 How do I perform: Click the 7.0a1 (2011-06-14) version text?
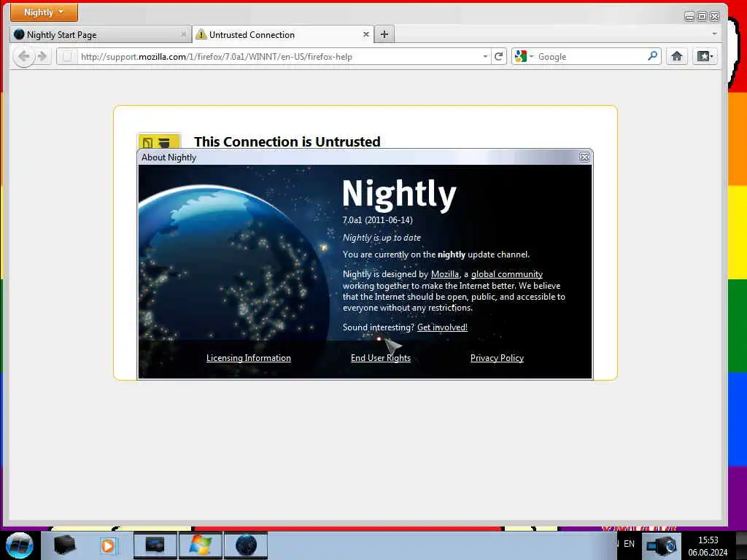(378, 220)
